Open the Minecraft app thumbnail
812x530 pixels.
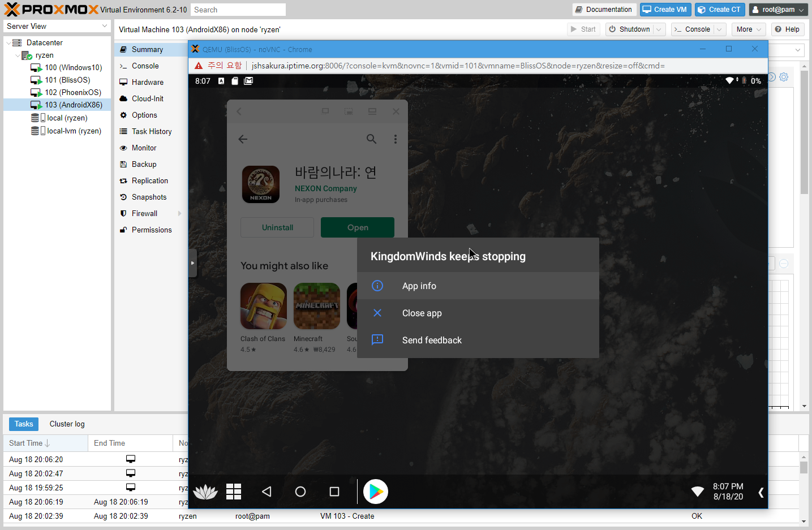tap(317, 306)
